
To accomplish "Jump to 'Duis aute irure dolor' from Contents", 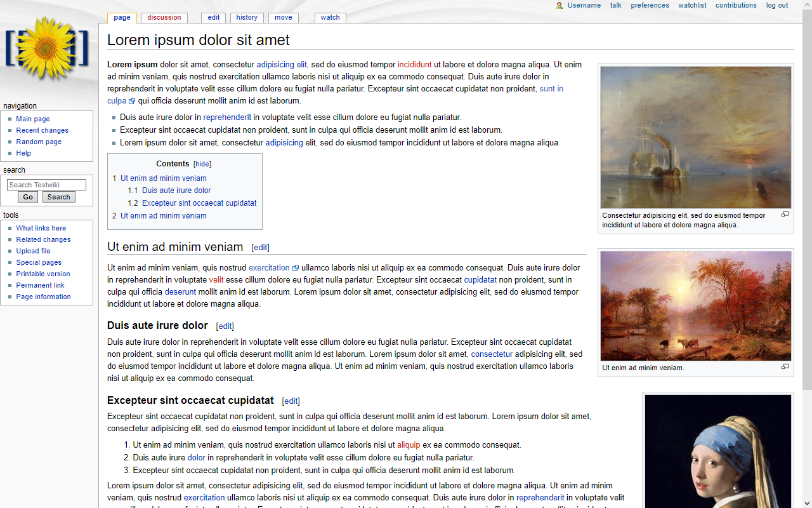I will [x=176, y=190].
